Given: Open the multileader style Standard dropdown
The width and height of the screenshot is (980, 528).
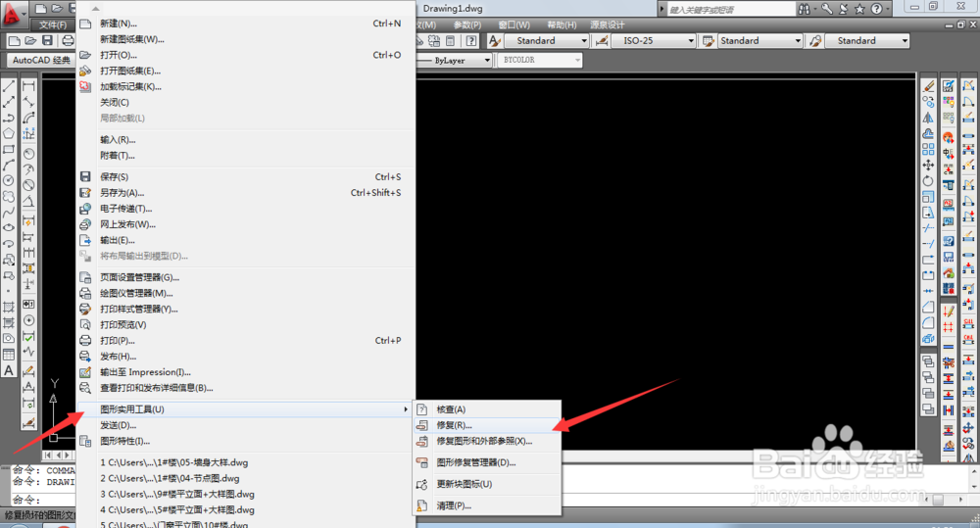Looking at the screenshot, I should (x=867, y=40).
